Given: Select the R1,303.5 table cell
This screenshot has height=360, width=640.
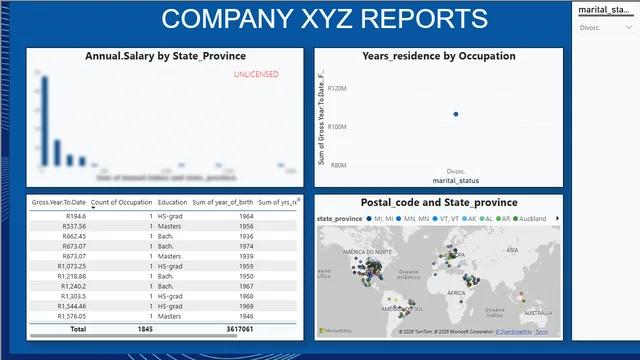Looking at the screenshot, I should coord(73,296).
